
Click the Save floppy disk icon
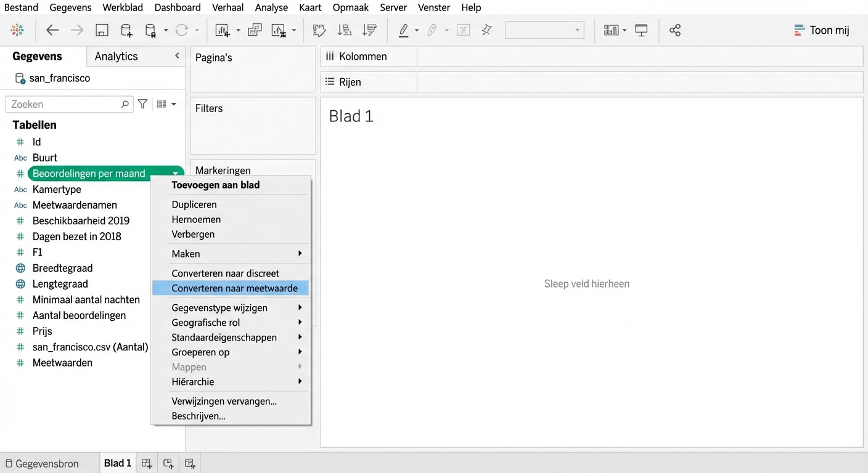click(x=102, y=30)
